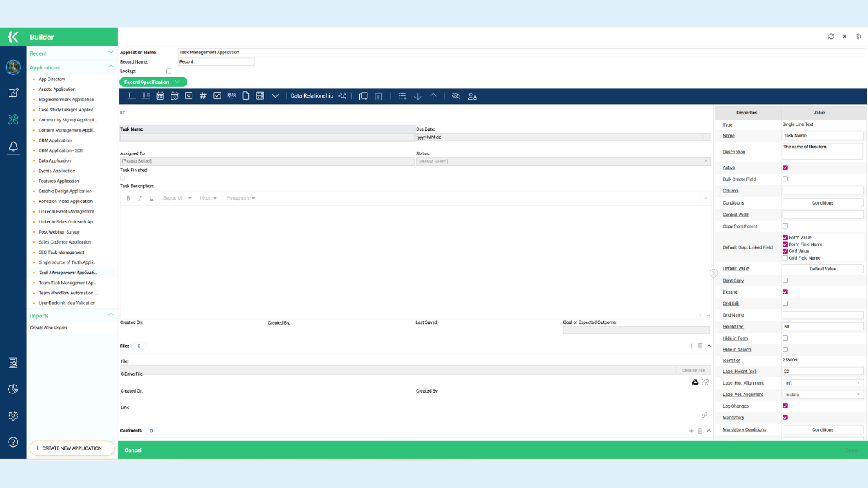Image resolution: width=868 pixels, height=488 pixels.
Task: Open CRM Application in the list
Action: pos(55,140)
